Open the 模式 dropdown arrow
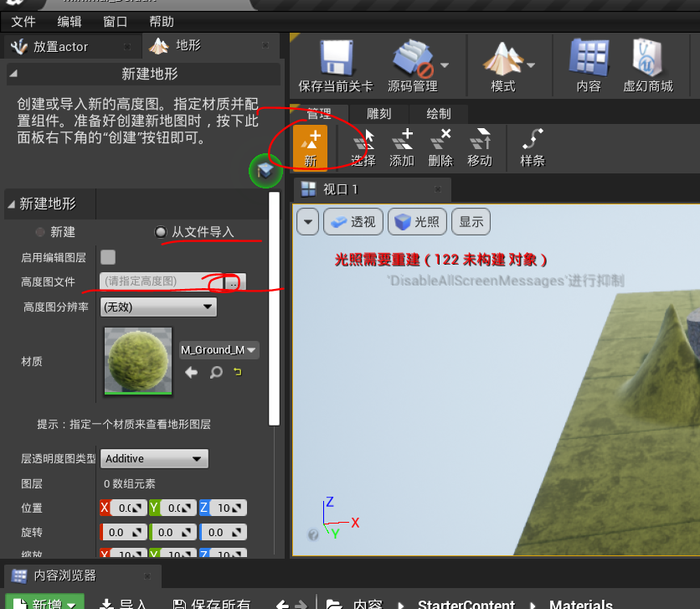The width and height of the screenshot is (700, 609). [x=531, y=65]
